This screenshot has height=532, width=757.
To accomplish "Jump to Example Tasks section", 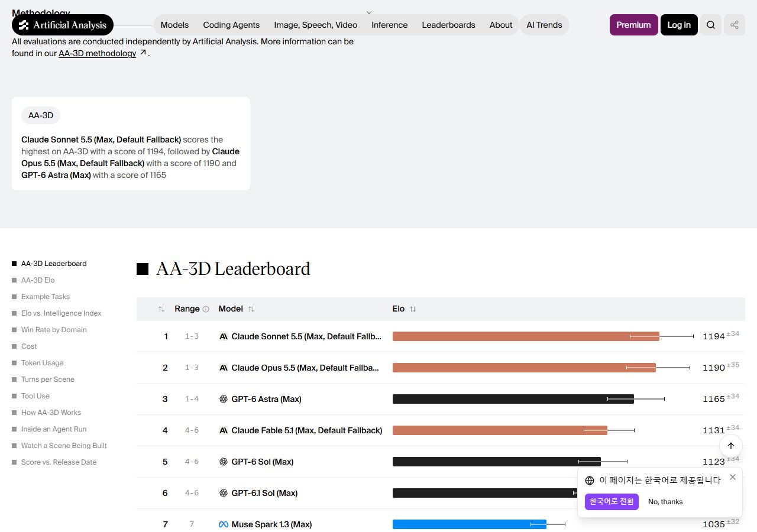I will [x=46, y=297].
